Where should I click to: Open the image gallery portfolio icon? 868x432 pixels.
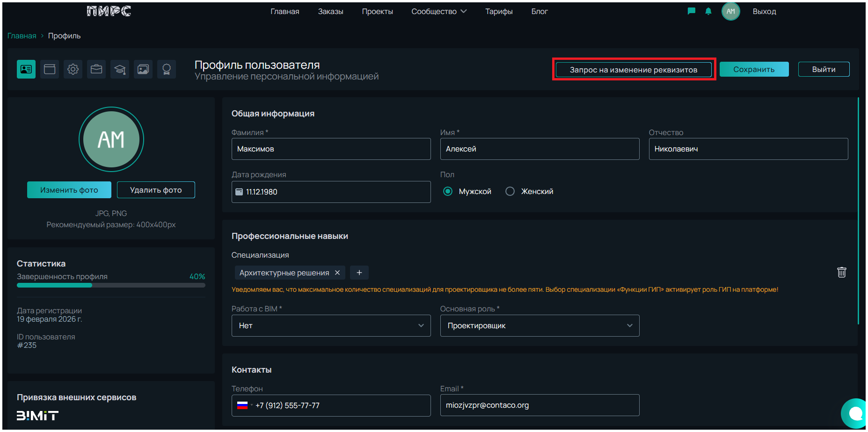143,69
